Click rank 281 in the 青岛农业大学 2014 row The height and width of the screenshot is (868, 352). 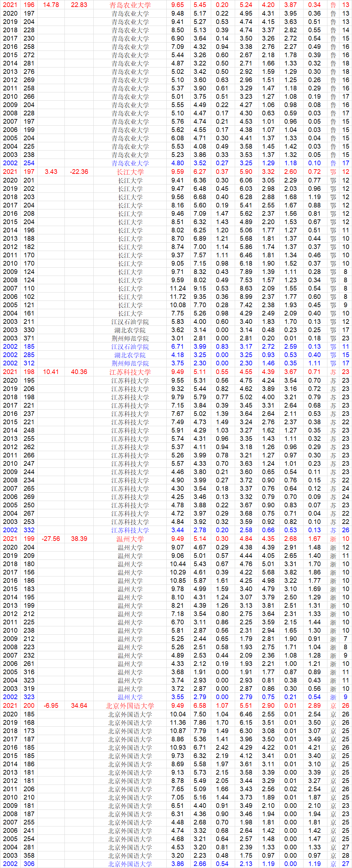29,63
